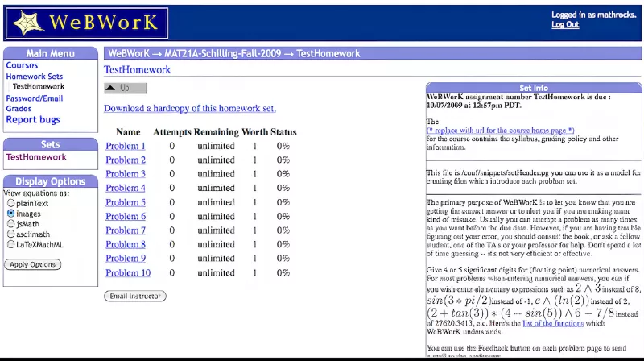This screenshot has height=361, width=644.
Task: Open Problem 4
Action: coord(126,188)
